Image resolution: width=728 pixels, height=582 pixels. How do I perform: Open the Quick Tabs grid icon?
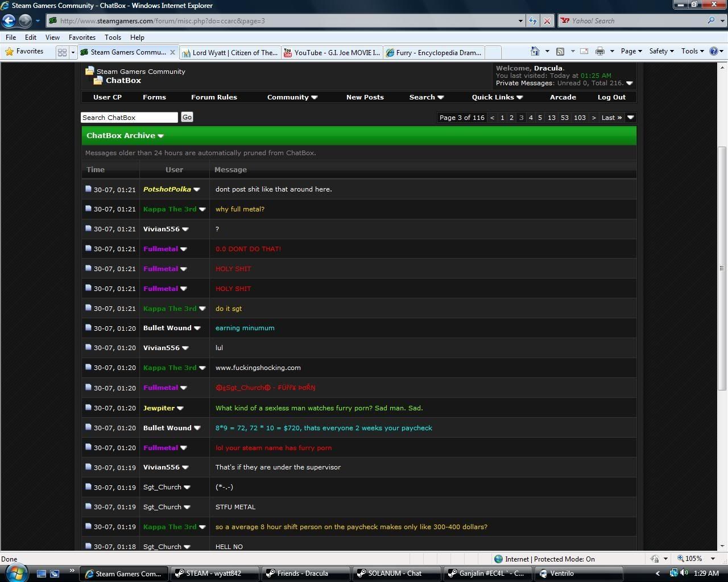[x=62, y=52]
